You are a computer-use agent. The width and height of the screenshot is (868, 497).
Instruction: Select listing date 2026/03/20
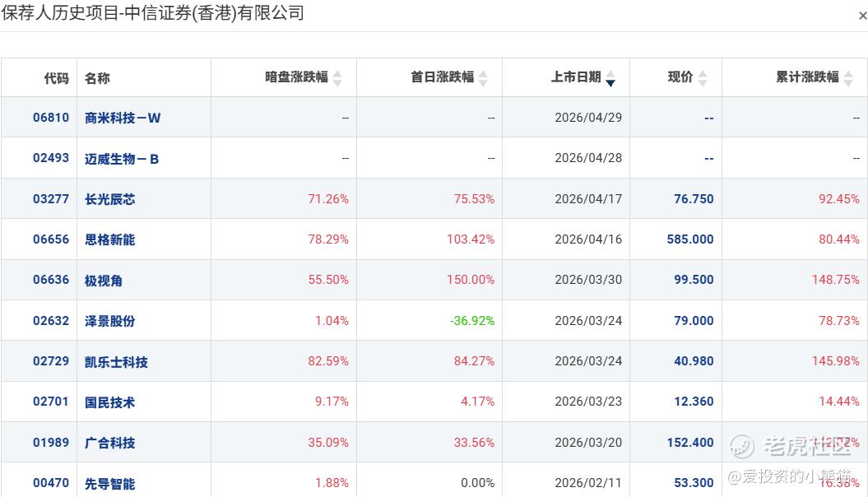click(588, 442)
